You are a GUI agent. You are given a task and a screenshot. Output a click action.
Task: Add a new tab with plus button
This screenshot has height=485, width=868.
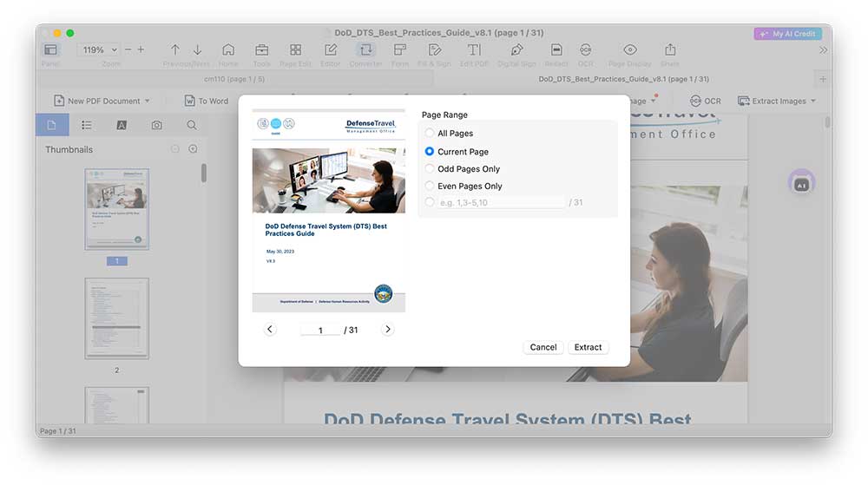point(823,79)
